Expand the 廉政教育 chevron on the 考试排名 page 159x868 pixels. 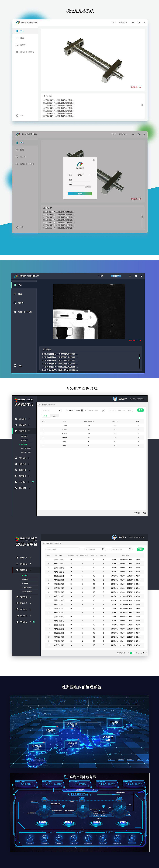[x=29, y=419]
